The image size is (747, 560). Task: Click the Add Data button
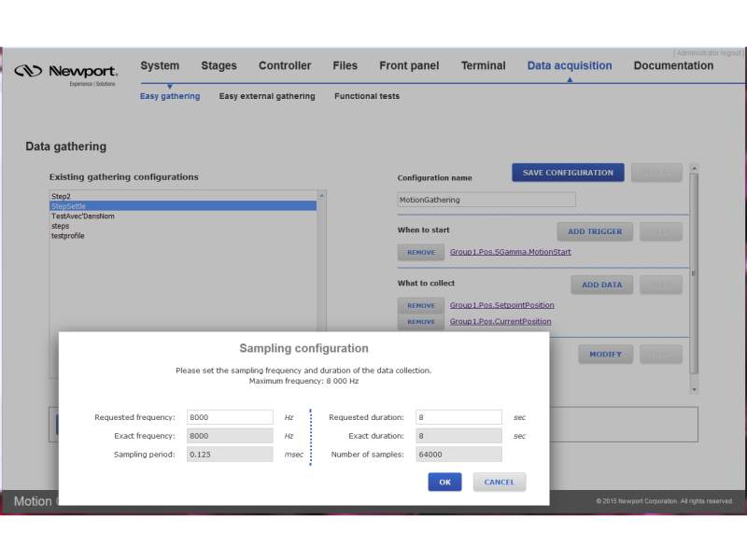click(x=601, y=285)
